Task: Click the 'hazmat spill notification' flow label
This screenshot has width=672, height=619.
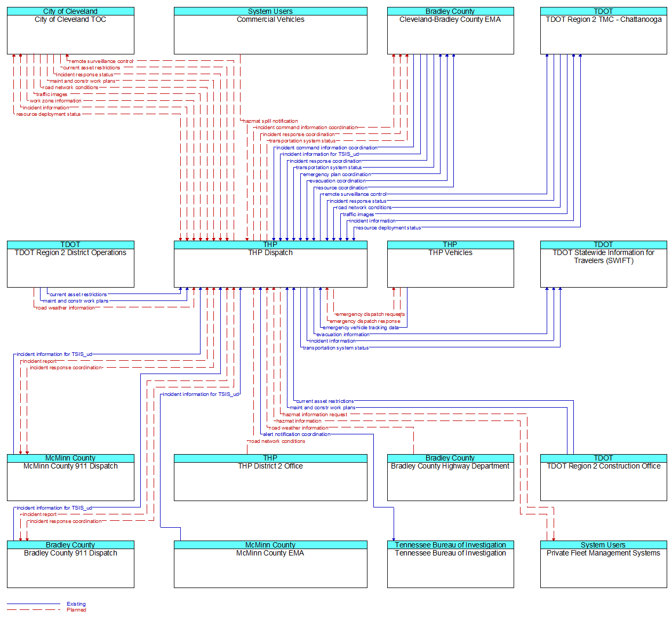Action: click(270, 121)
